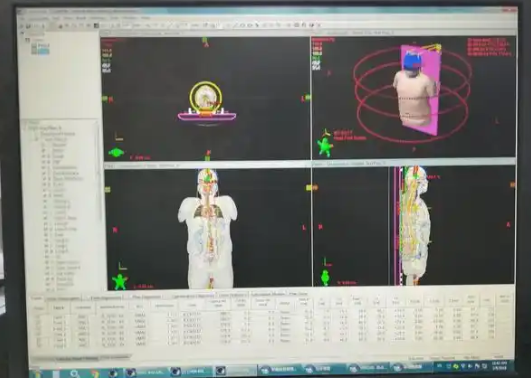Image resolution: width=531 pixels, height=378 pixels.
Task: Switch to the Plan Objectives tab
Action: coord(146,297)
